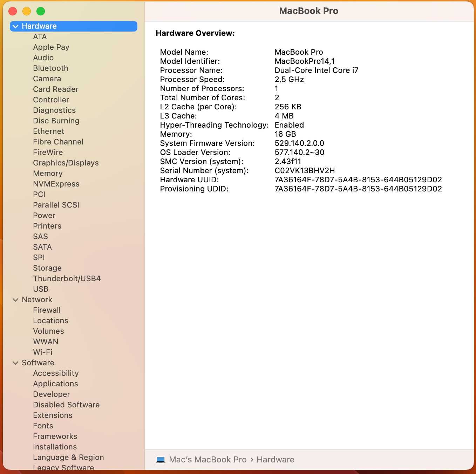This screenshot has width=476, height=474.
Task: Open Developer software info
Action: (52, 394)
